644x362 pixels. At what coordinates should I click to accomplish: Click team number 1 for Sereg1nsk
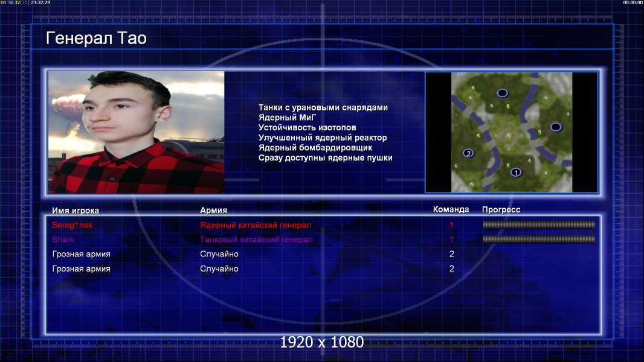pos(451,225)
